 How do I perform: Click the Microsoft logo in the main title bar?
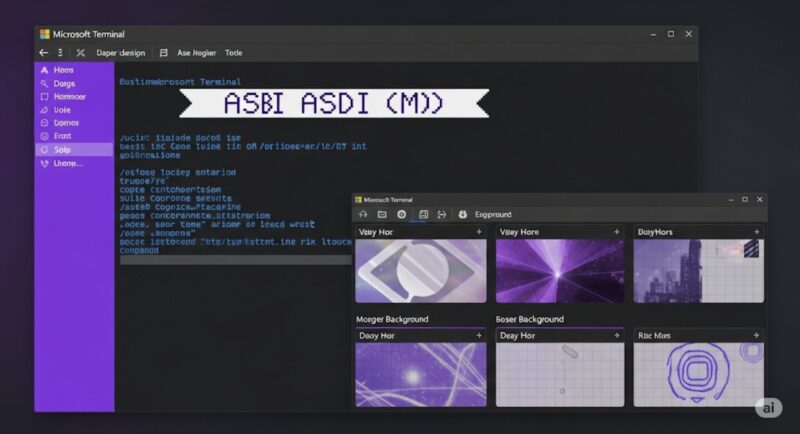(x=45, y=34)
